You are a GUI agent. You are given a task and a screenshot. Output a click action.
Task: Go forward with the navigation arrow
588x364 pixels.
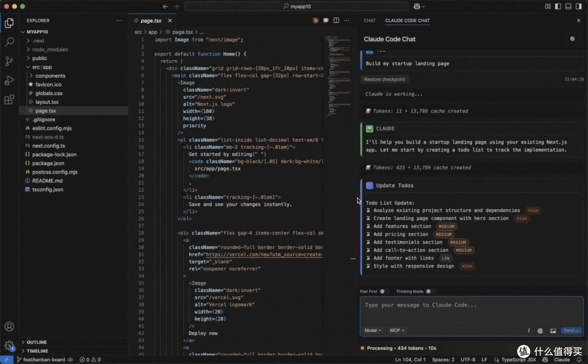176,7
